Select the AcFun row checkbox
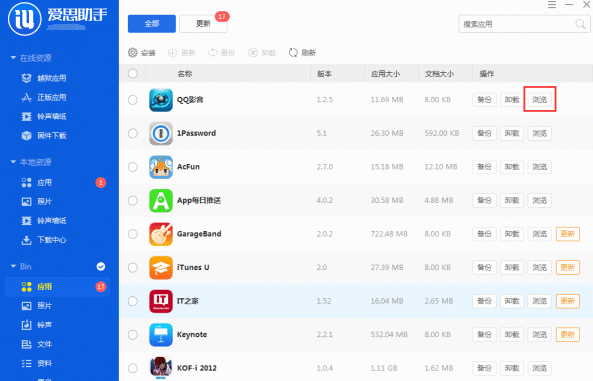 [133, 167]
